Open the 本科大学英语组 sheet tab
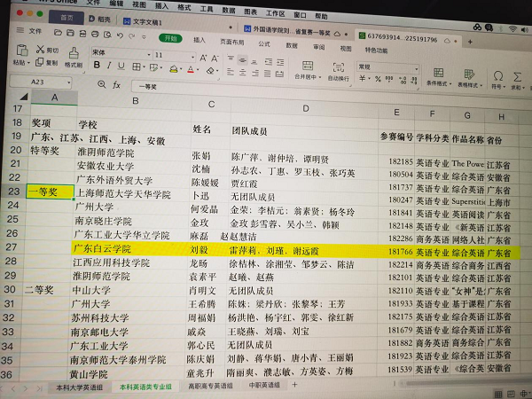Image resolution: width=532 pixels, height=399 pixels. tap(78, 387)
